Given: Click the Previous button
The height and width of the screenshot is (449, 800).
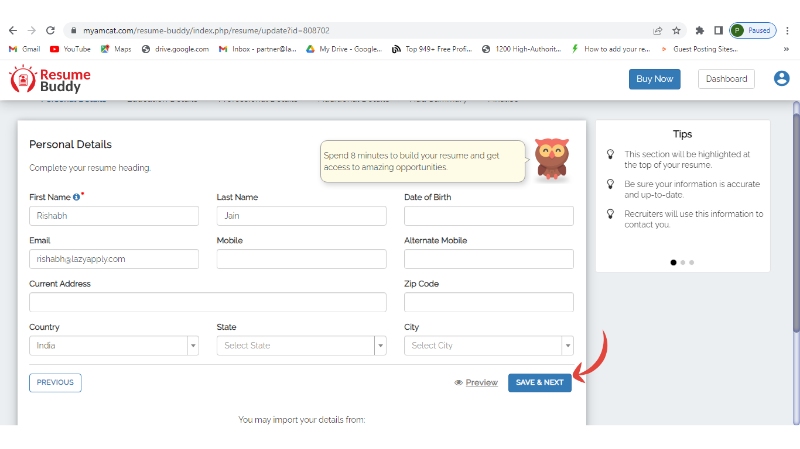Looking at the screenshot, I should click(x=56, y=382).
